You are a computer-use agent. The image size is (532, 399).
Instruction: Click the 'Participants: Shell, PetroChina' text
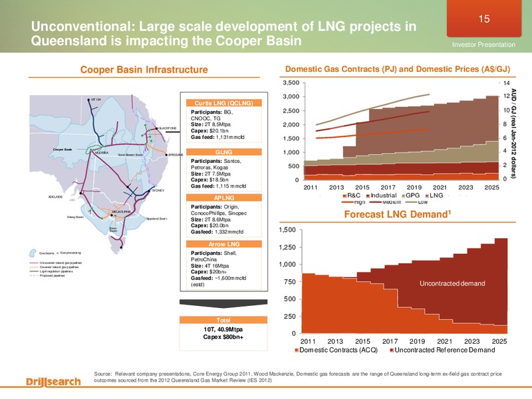(213, 256)
